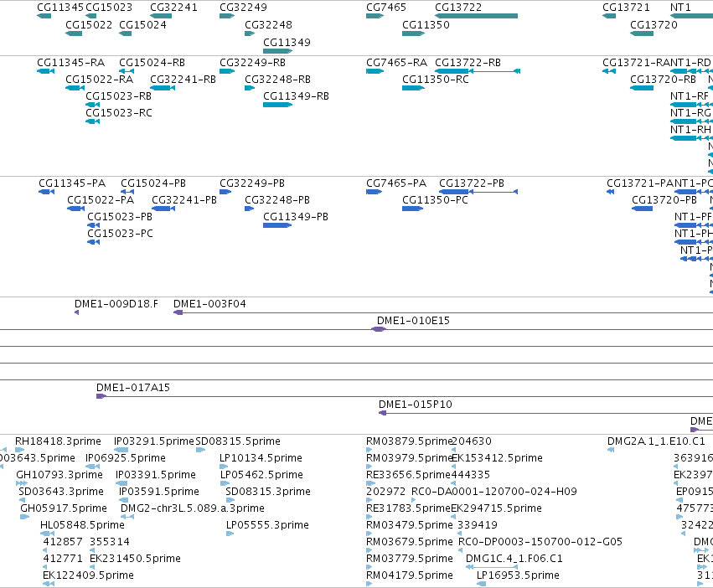713x588 pixels.
Task: Select protein CG11350-PC
Action: [435, 199]
